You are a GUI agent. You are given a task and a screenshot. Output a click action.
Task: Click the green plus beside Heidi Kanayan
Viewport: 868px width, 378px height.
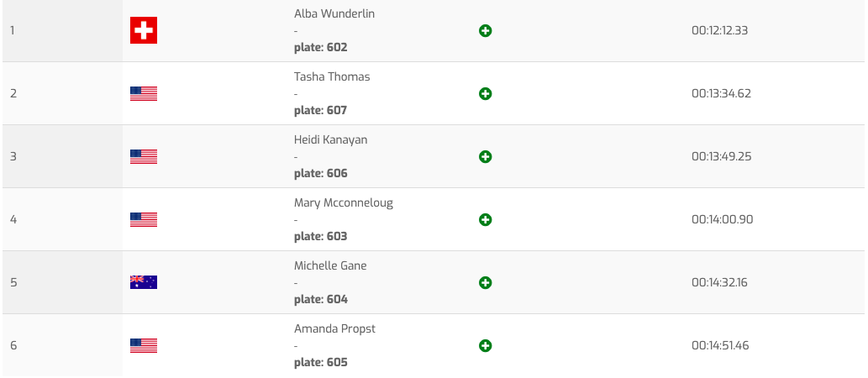coord(485,157)
